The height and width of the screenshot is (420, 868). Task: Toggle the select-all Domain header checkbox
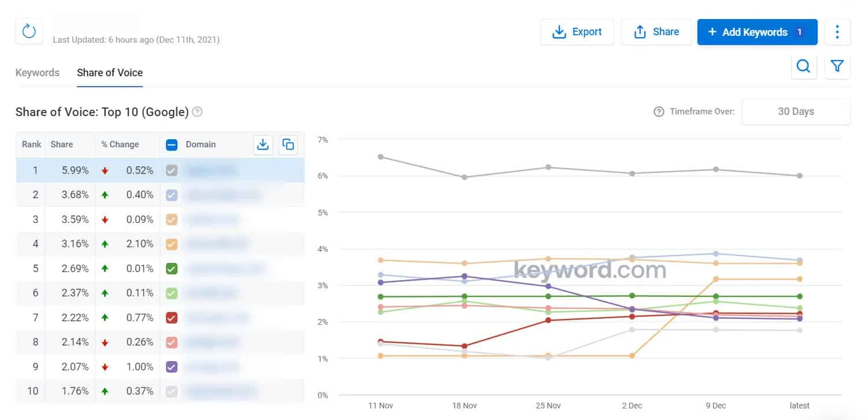pyautogui.click(x=172, y=144)
